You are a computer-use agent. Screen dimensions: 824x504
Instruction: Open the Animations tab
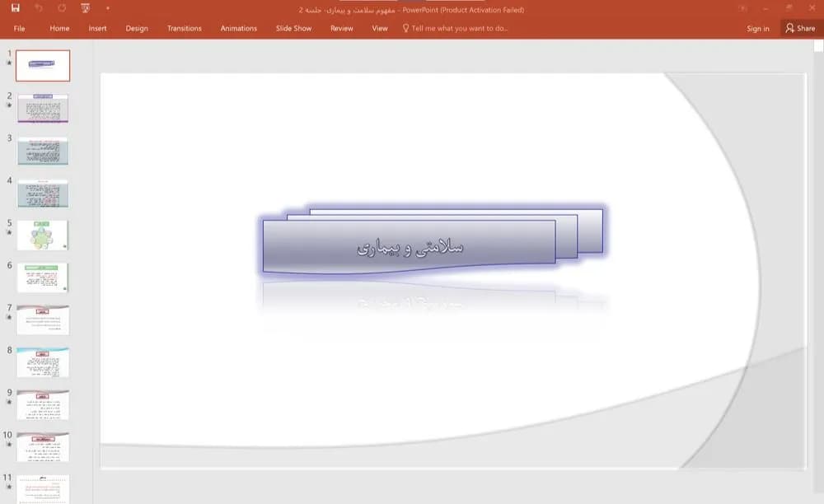239,28
